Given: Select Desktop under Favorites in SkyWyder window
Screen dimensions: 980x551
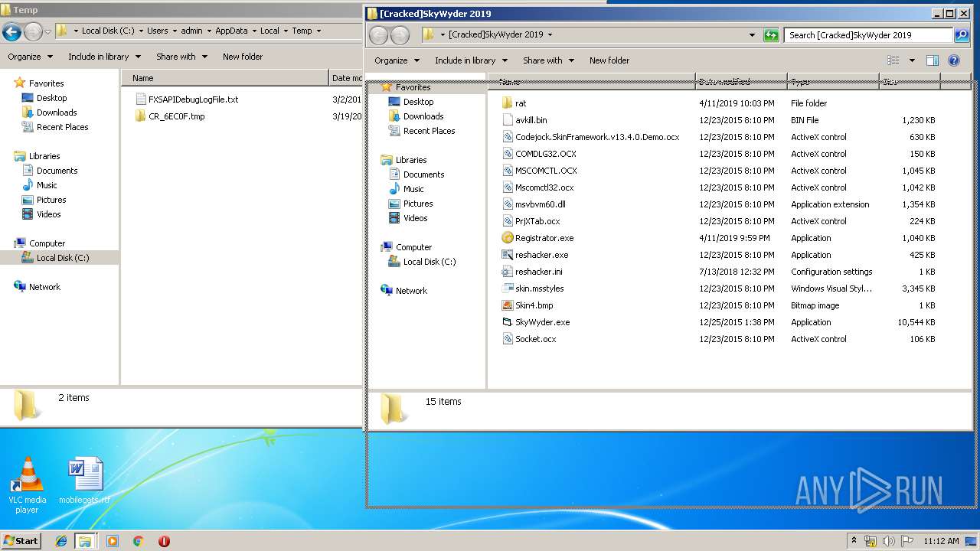Looking at the screenshot, I should [419, 102].
